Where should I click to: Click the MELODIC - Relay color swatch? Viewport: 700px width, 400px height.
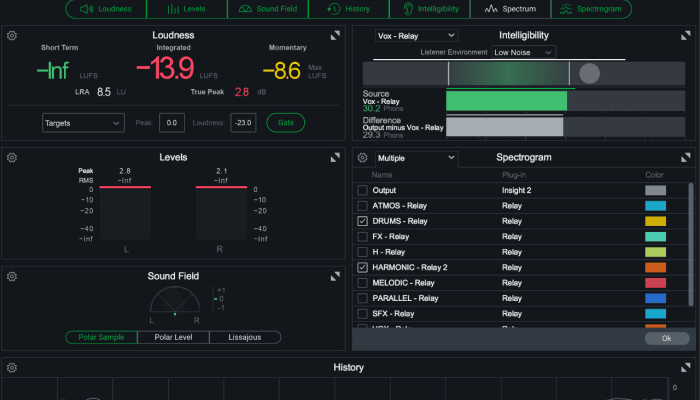[655, 283]
